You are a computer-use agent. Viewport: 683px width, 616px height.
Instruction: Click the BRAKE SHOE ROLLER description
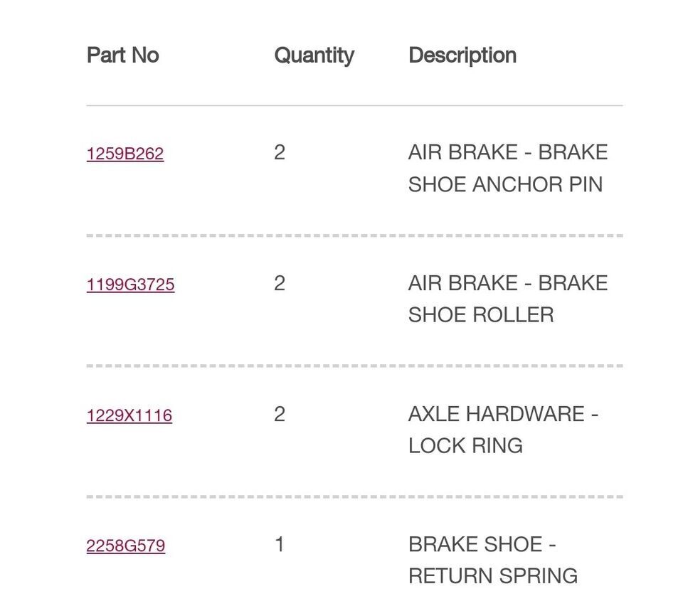coord(507,299)
